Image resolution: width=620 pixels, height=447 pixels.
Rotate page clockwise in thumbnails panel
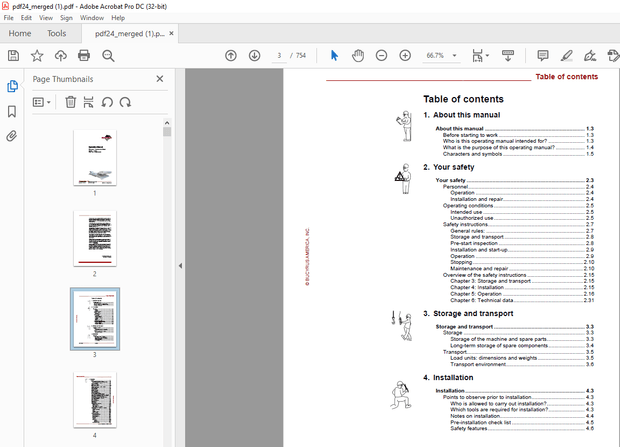click(x=124, y=102)
